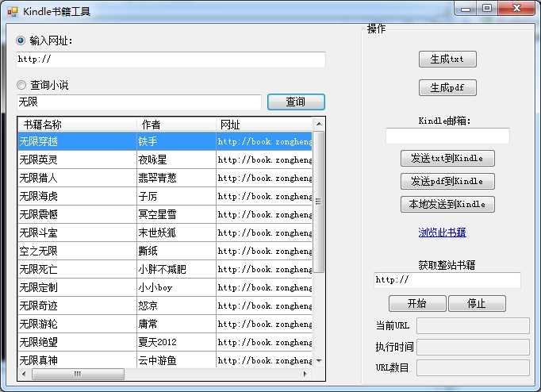Select the row 无限游轮

(165, 325)
